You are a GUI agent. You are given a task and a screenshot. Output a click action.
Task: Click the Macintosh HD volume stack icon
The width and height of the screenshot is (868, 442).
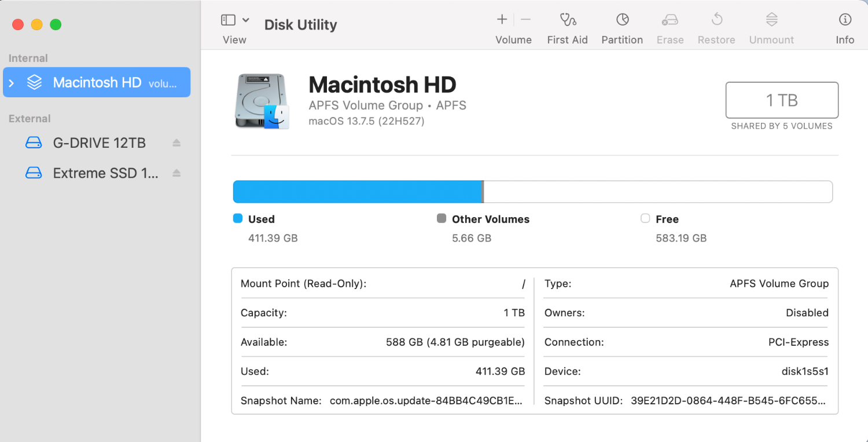(x=35, y=82)
